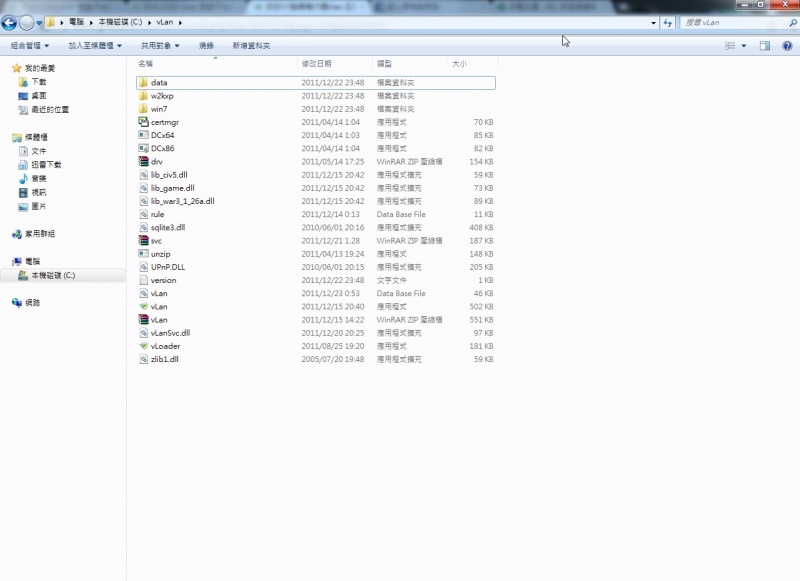Select the 46 KB vLan Data Base File

point(316,293)
